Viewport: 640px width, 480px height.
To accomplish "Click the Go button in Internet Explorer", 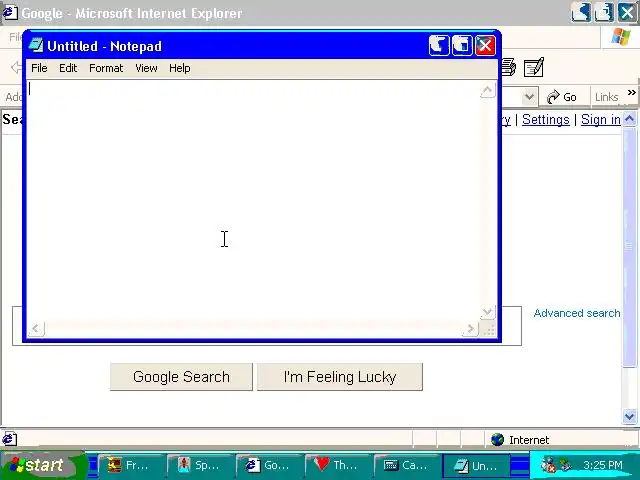I will (x=562, y=97).
